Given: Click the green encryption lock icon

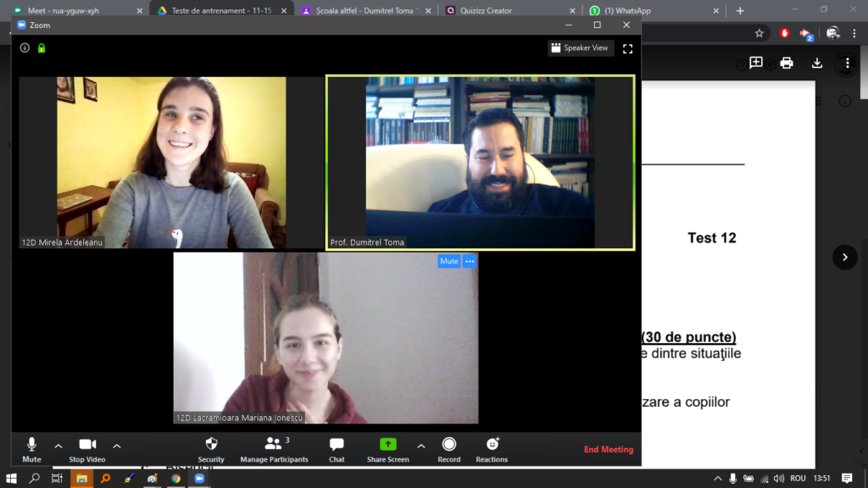Looking at the screenshot, I should pyautogui.click(x=42, y=48).
